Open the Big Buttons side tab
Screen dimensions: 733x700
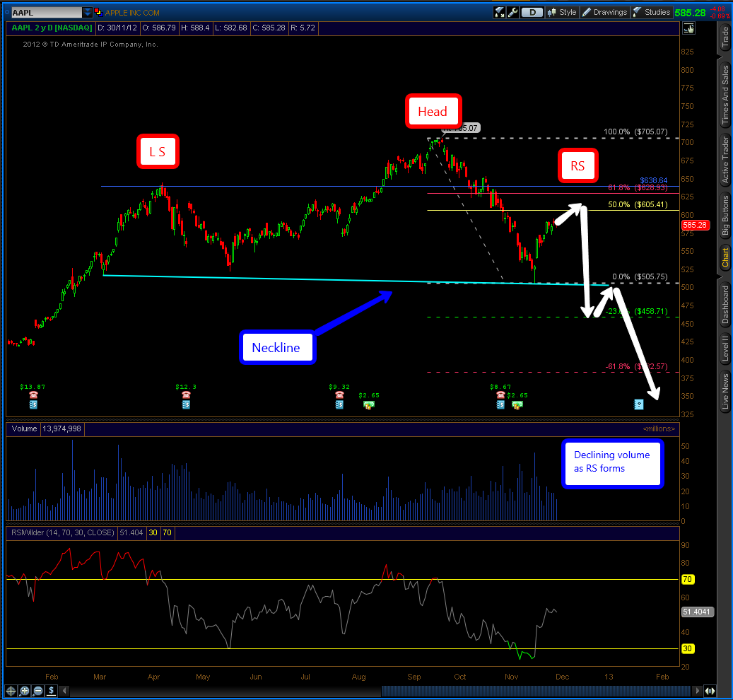coord(725,215)
